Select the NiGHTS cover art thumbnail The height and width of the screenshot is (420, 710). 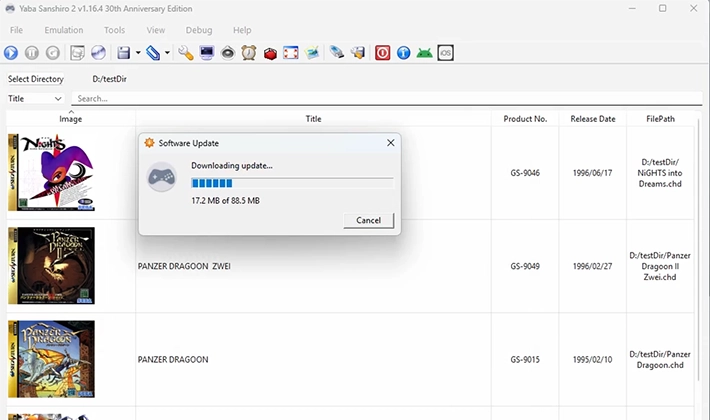click(x=51, y=172)
